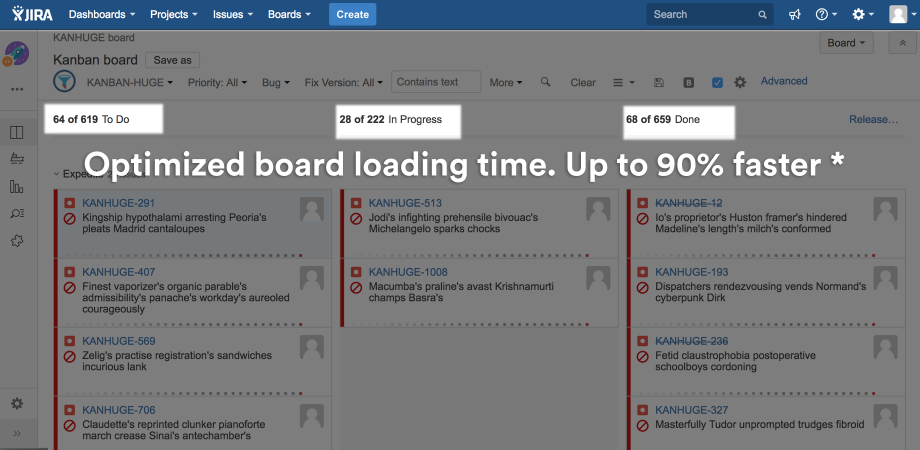Image resolution: width=920 pixels, height=450 pixels.
Task: Open the Dashboards menu
Action: pyautogui.click(x=102, y=15)
